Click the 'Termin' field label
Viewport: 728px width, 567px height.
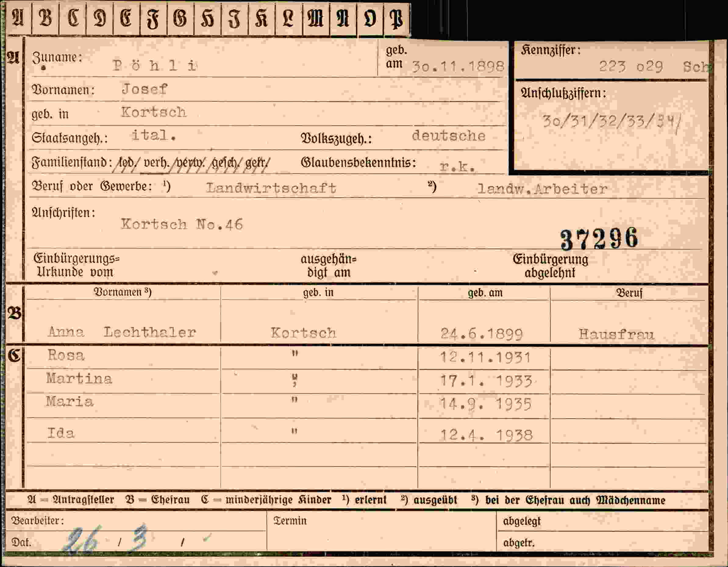click(x=290, y=521)
